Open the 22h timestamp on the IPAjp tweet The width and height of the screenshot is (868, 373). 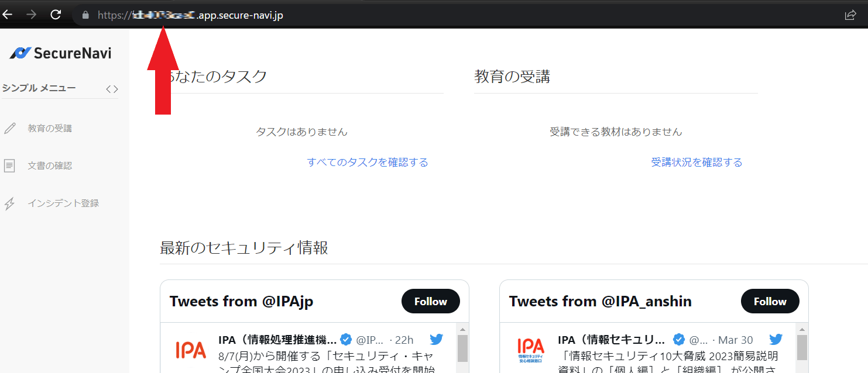[x=404, y=340]
